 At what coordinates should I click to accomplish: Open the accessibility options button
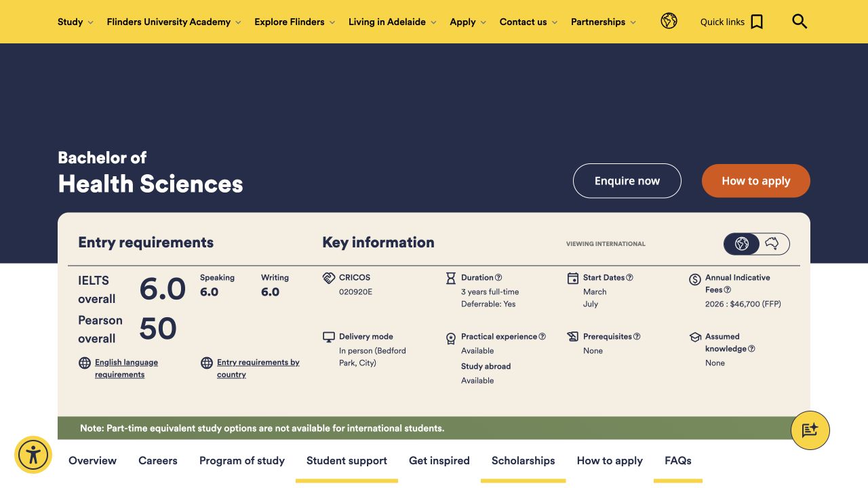[33, 455]
